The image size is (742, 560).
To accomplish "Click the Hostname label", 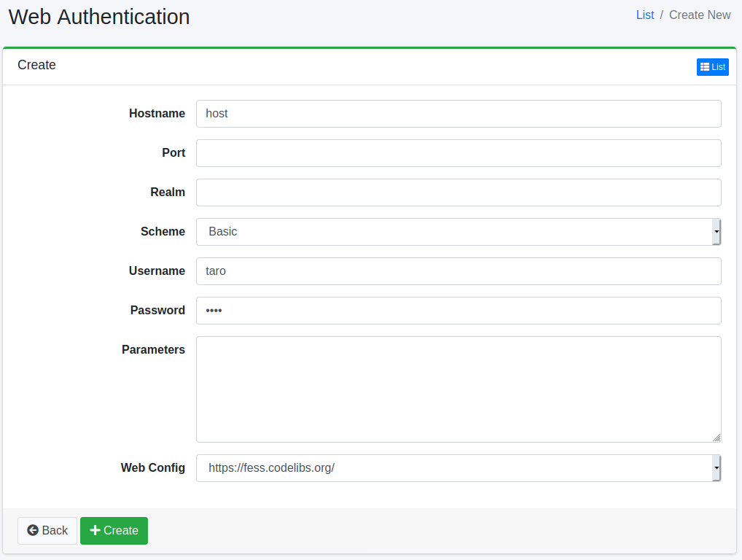I will point(157,114).
